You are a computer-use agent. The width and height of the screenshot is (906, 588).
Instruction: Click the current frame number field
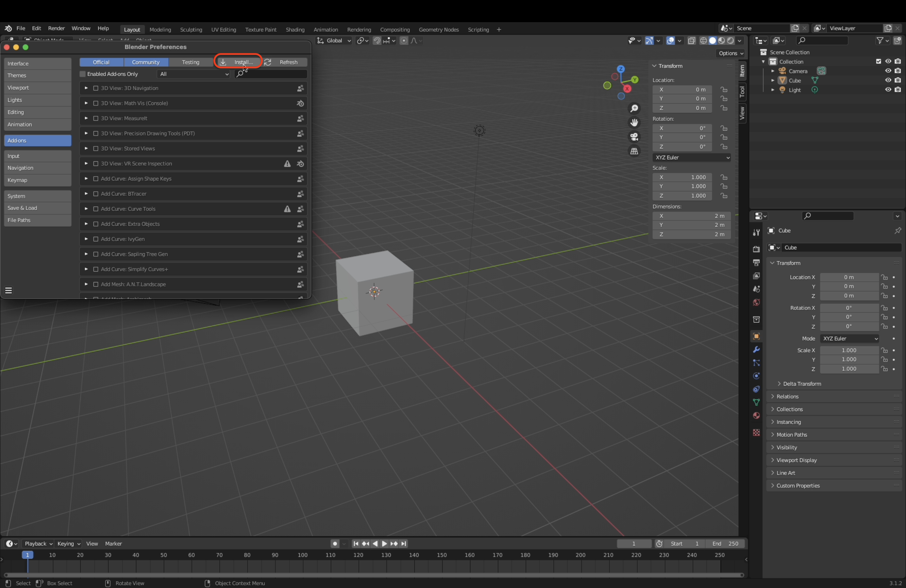coord(634,544)
